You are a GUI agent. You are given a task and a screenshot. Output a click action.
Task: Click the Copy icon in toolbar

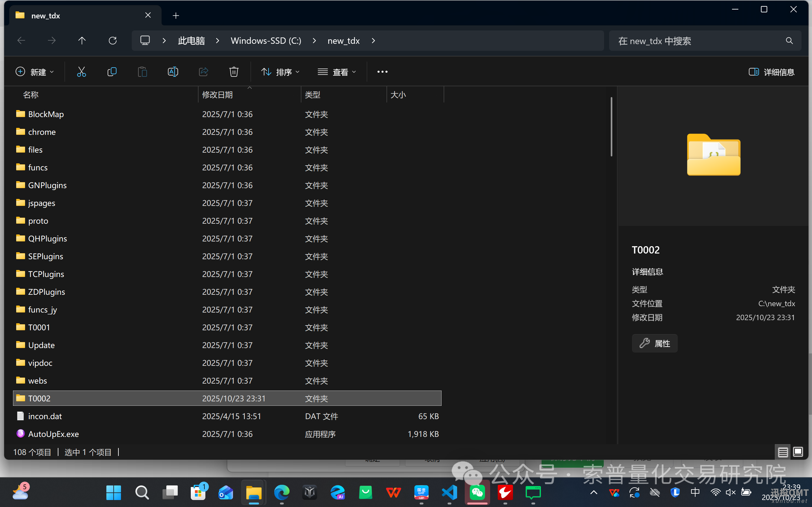pyautogui.click(x=112, y=72)
